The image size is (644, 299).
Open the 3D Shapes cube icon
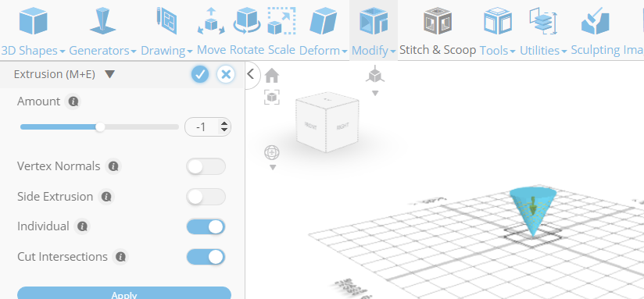34,21
